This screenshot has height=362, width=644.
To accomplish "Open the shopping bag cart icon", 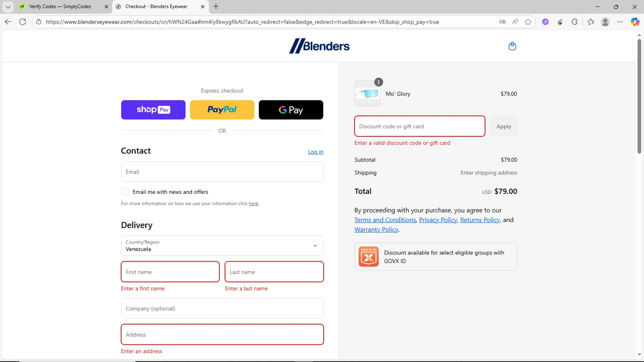I will tap(512, 46).
